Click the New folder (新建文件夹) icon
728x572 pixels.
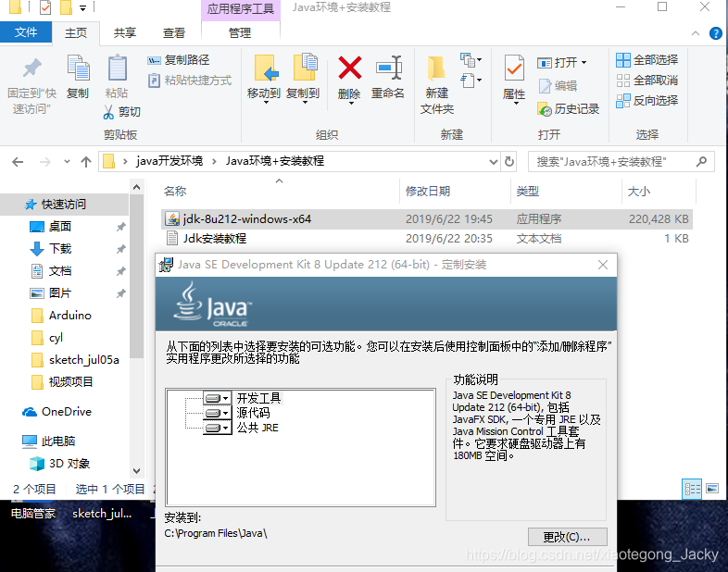tap(435, 68)
